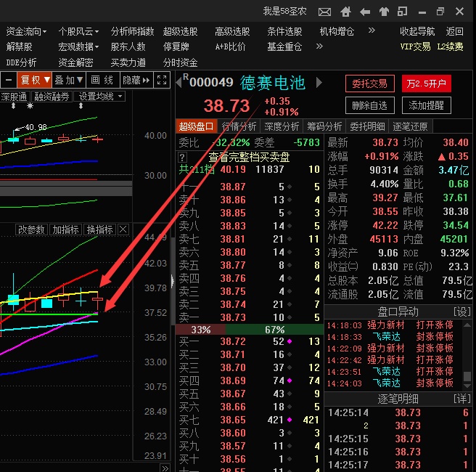Open 条件选股 menu item
Image resolution: width=476 pixels, height=472 pixels.
[284, 31]
